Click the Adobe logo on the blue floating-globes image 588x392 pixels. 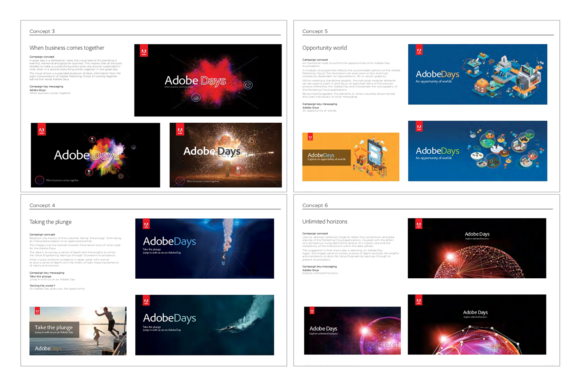pyautogui.click(x=419, y=126)
